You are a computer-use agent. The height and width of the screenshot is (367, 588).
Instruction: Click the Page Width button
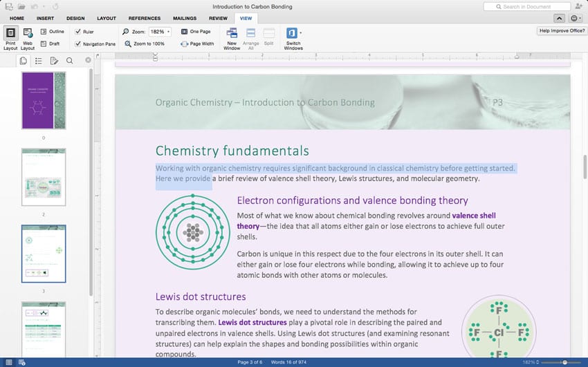coord(197,44)
